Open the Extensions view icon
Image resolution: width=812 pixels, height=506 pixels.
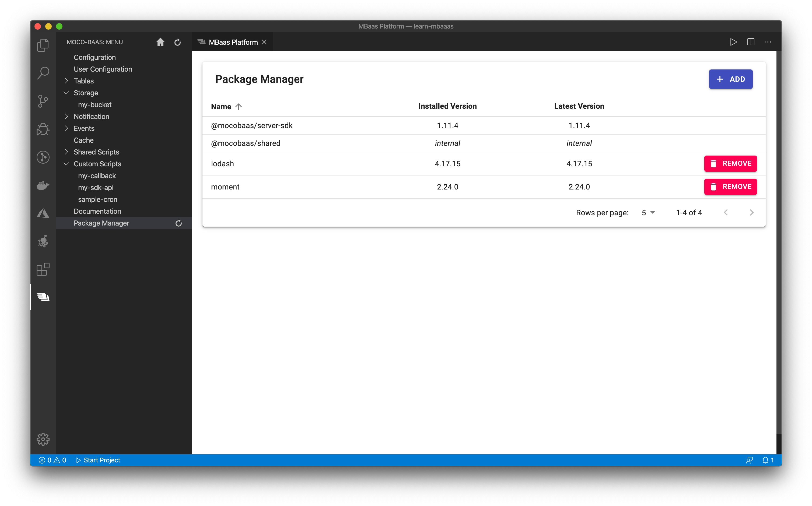coord(43,269)
